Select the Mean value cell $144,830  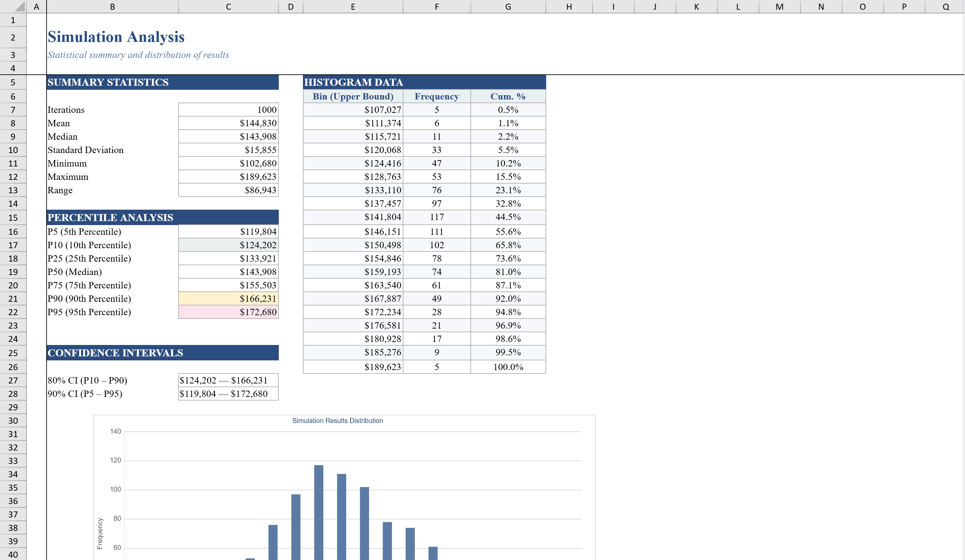point(228,123)
